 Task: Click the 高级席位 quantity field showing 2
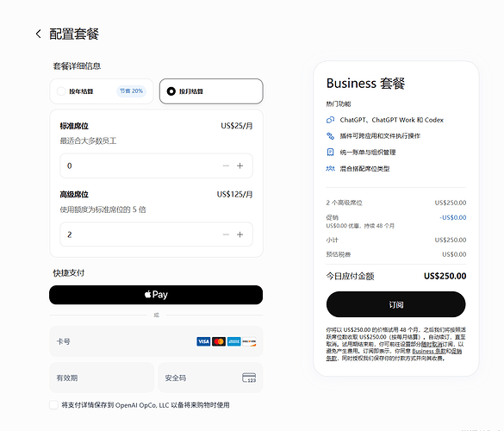156,234
